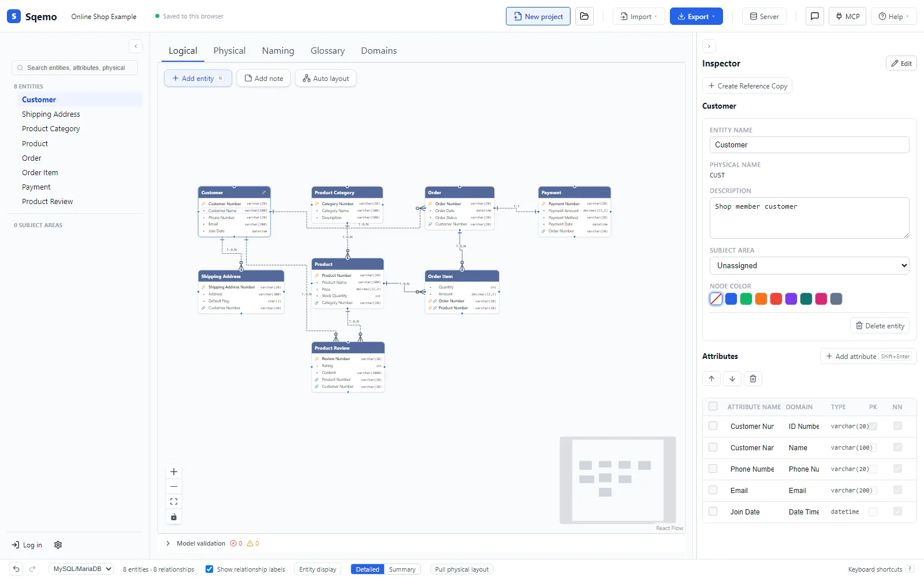Image resolution: width=924 pixels, height=578 pixels.
Task: Move attribute down arrow
Action: point(732,379)
